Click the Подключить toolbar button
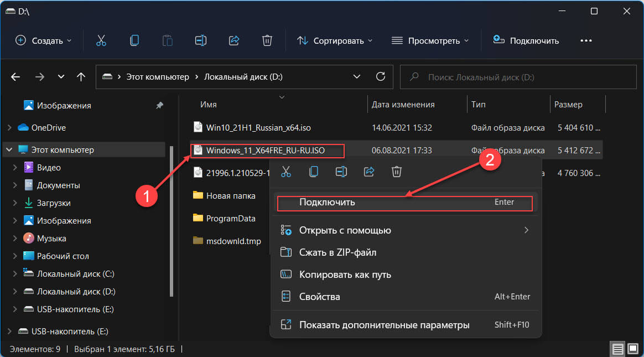The width and height of the screenshot is (644, 357). (526, 40)
